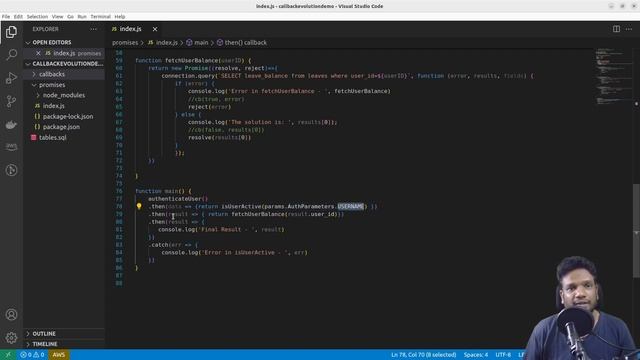Expand the callbacks folder
This screenshot has width=640, height=360.
click(64, 74)
